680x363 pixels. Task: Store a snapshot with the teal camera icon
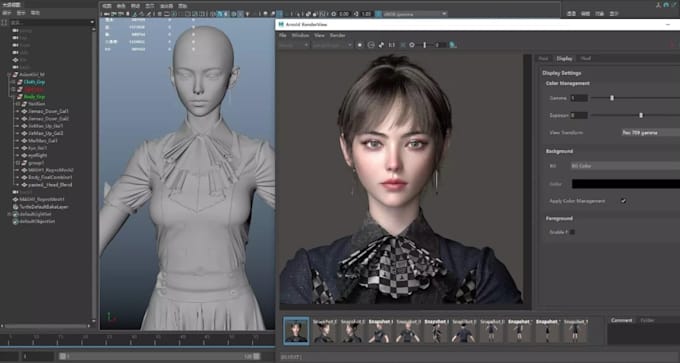[x=452, y=45]
